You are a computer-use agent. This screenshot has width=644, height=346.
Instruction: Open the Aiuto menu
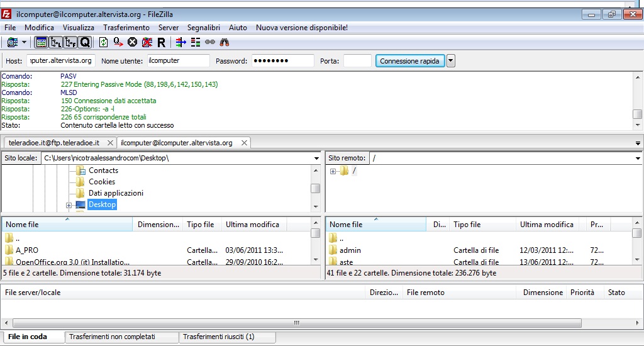point(238,28)
